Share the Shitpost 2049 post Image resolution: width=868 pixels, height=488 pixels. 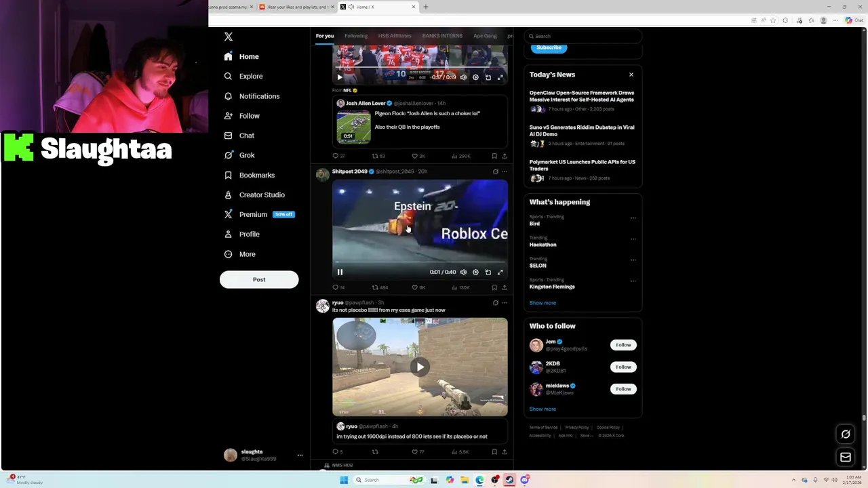pyautogui.click(x=504, y=287)
